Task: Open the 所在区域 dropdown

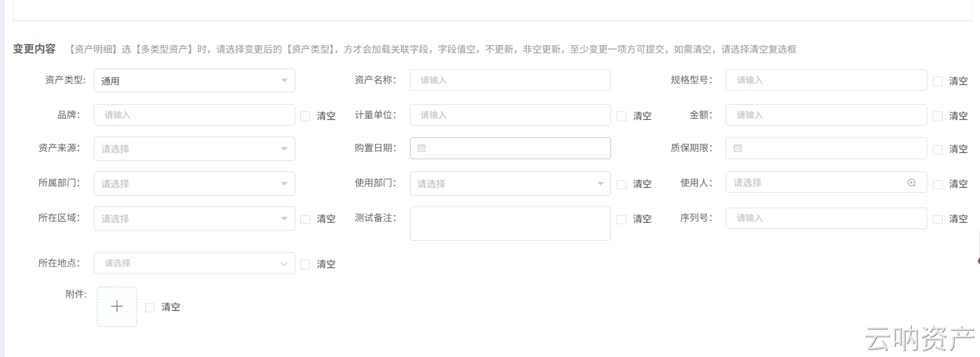Action: click(194, 219)
